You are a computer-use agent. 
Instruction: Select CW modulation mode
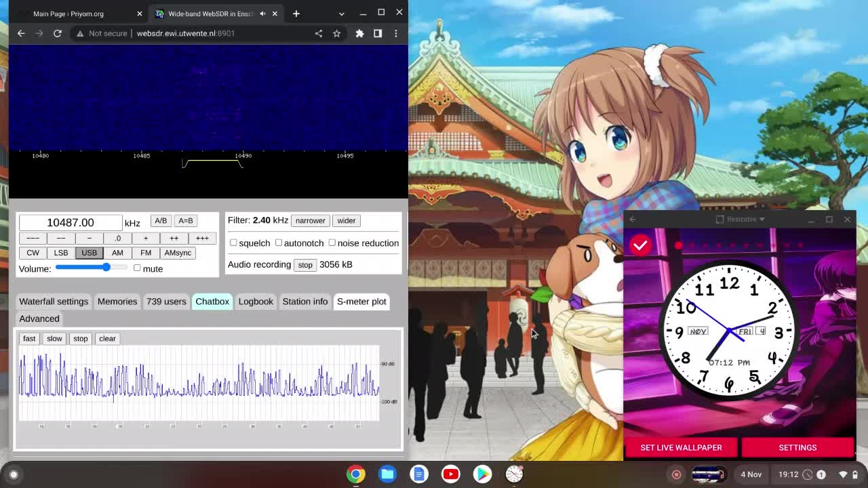coord(33,253)
